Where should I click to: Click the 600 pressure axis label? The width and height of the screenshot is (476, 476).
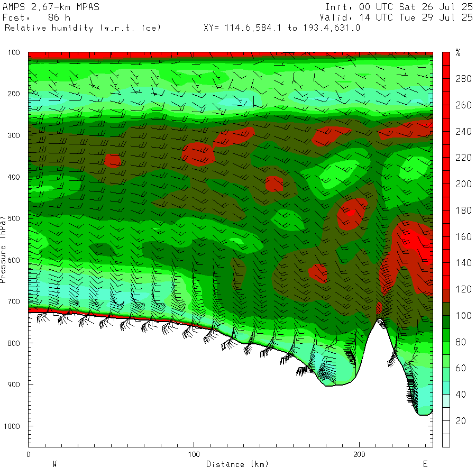tap(14, 260)
